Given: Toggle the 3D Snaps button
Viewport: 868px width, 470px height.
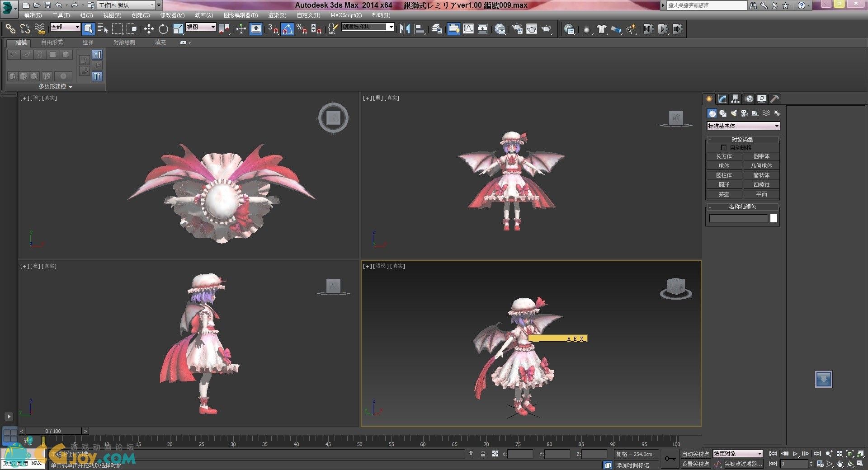Looking at the screenshot, I should click(273, 29).
